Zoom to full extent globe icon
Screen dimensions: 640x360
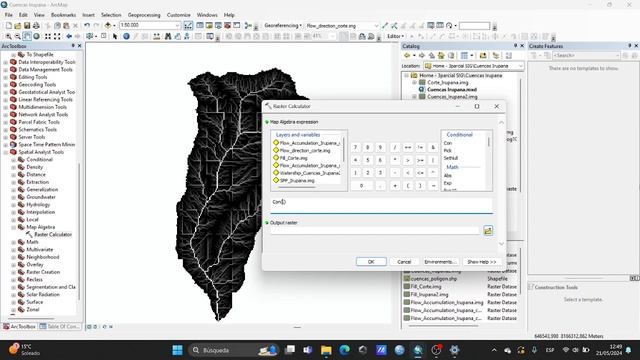pyautogui.click(x=36, y=36)
